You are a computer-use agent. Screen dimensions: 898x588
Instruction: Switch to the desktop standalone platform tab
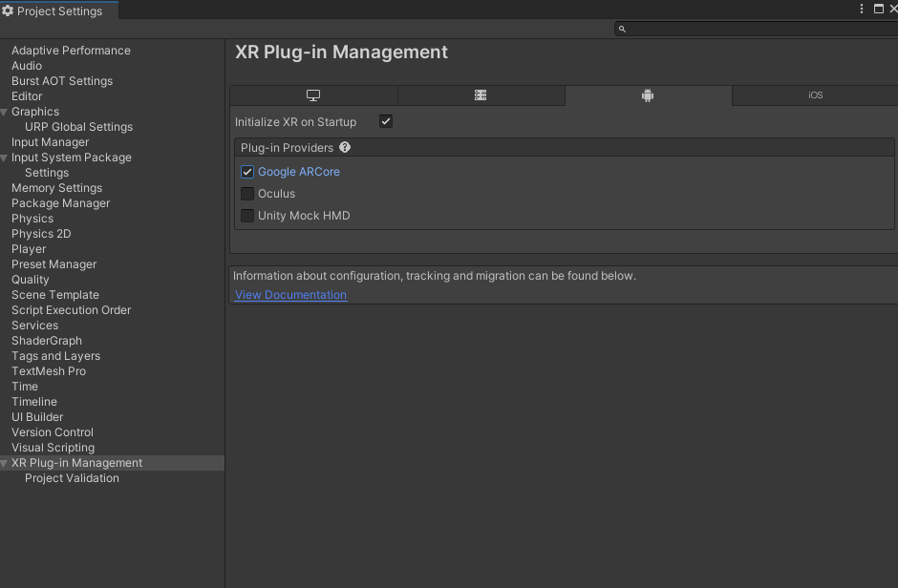click(x=313, y=95)
